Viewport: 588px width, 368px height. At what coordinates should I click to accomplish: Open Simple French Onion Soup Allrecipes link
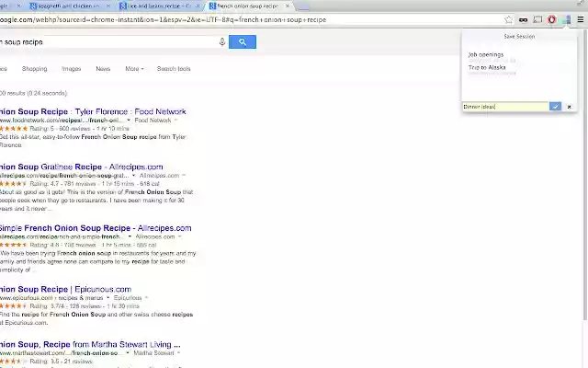pos(96,228)
